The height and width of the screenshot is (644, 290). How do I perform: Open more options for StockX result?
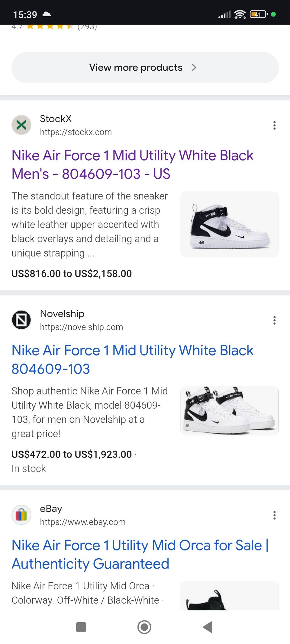[x=274, y=125]
